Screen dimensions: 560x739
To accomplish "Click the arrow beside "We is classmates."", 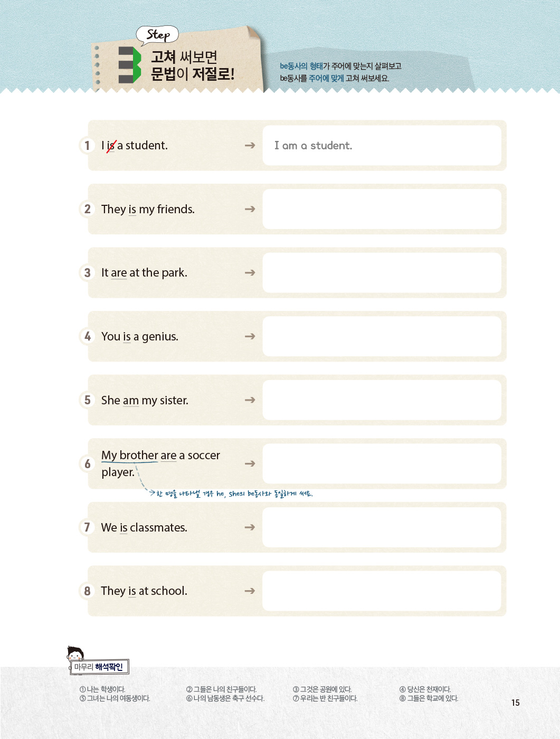I will point(250,527).
